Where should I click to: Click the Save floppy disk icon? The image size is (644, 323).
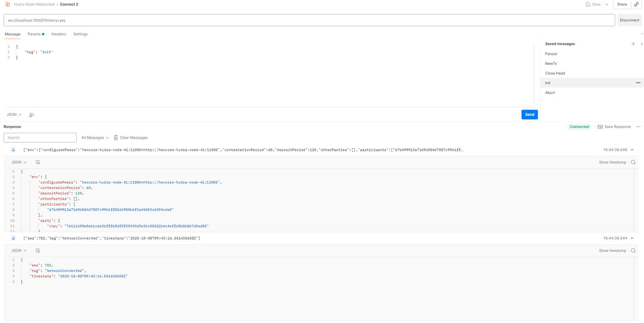coord(588,4)
